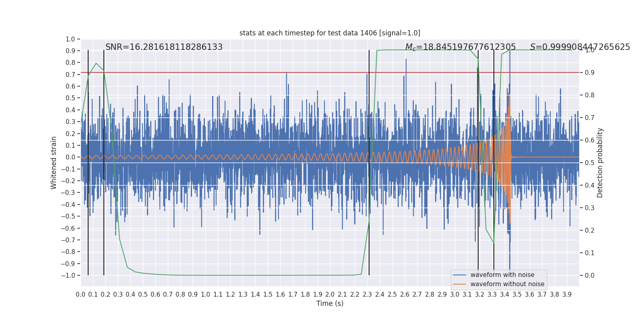Image resolution: width=644 pixels, height=322 pixels.
Task: Click the −1.0 tick on the left axis
Action: point(68,276)
